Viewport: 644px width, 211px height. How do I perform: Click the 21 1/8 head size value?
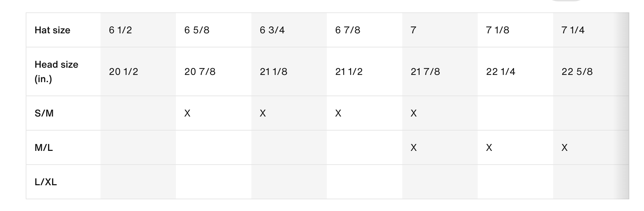coord(274,71)
